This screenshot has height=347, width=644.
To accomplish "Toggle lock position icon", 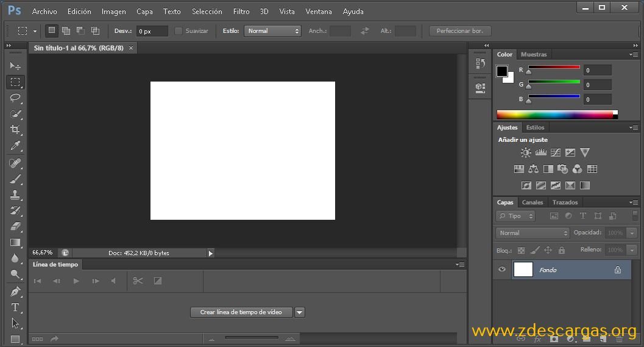I will [x=548, y=250].
